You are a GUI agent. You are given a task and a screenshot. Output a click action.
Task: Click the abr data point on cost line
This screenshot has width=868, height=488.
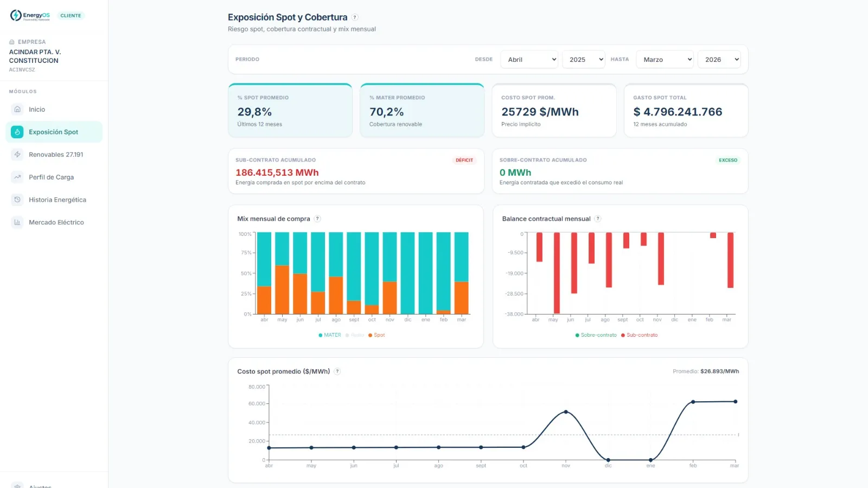(269, 448)
